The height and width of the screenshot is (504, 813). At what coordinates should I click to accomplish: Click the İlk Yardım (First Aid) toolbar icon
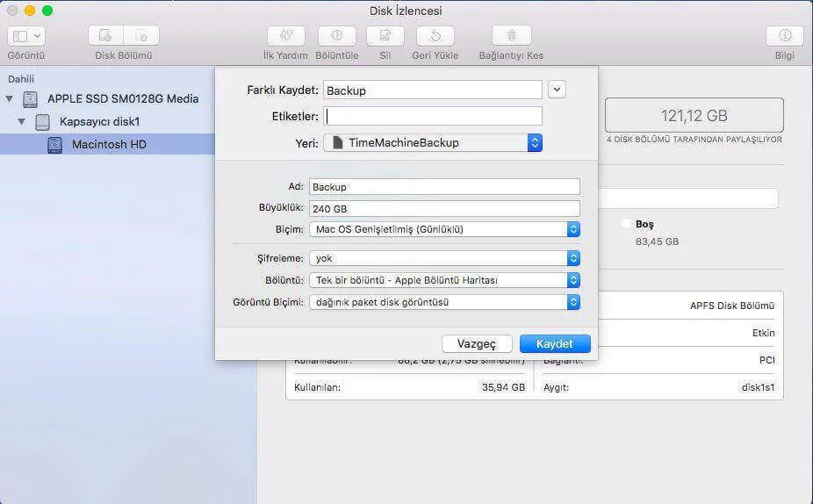point(285,36)
